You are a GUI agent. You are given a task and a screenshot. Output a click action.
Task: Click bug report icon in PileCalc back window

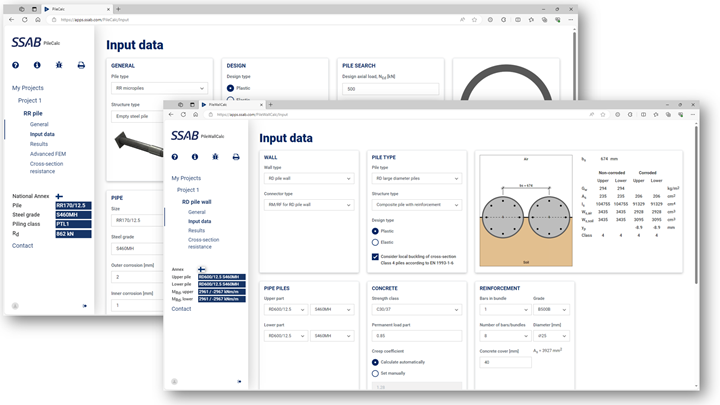coord(59,65)
